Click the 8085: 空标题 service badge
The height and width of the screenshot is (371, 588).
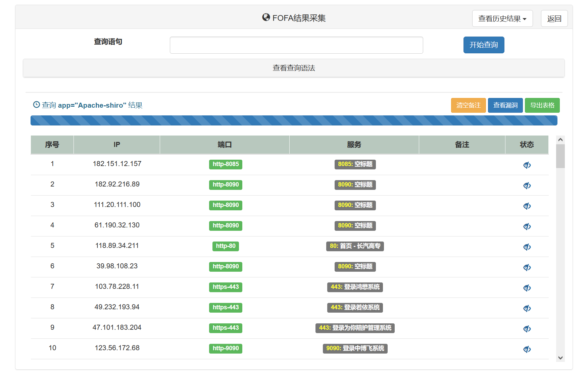pyautogui.click(x=355, y=164)
